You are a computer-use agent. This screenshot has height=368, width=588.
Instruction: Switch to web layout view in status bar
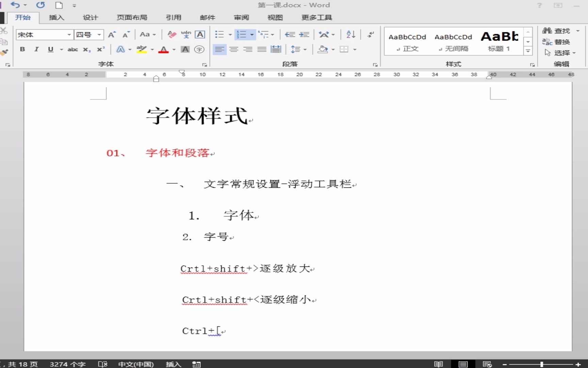coord(487,364)
